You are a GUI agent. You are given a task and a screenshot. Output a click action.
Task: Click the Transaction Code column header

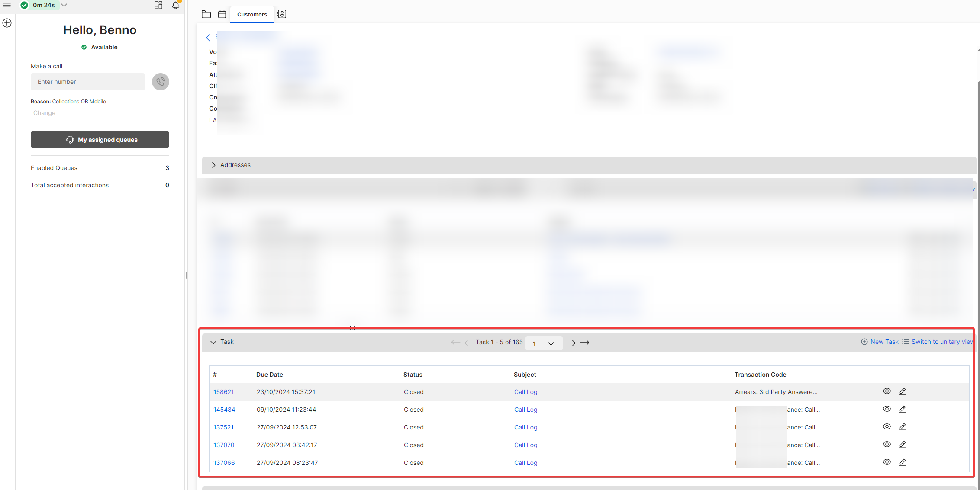[x=761, y=375]
